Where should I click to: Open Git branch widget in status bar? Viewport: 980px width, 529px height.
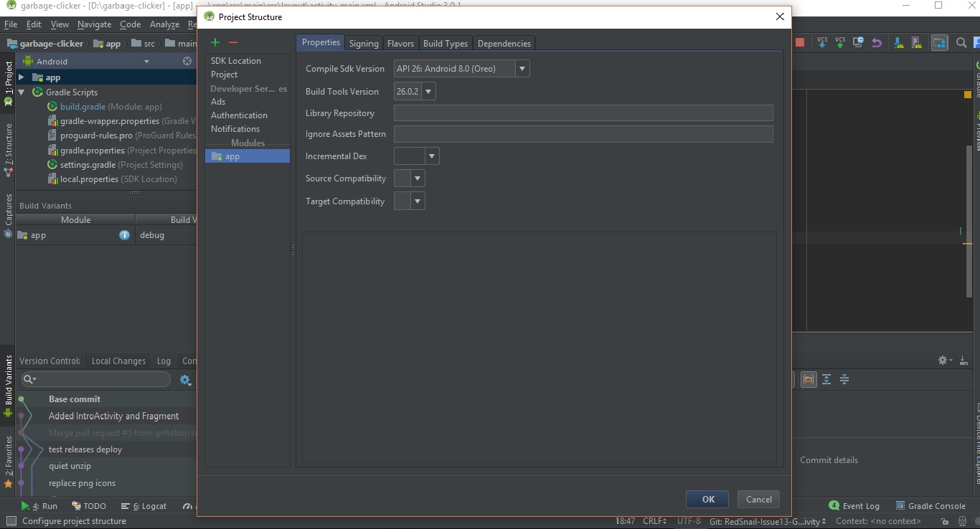(768, 521)
